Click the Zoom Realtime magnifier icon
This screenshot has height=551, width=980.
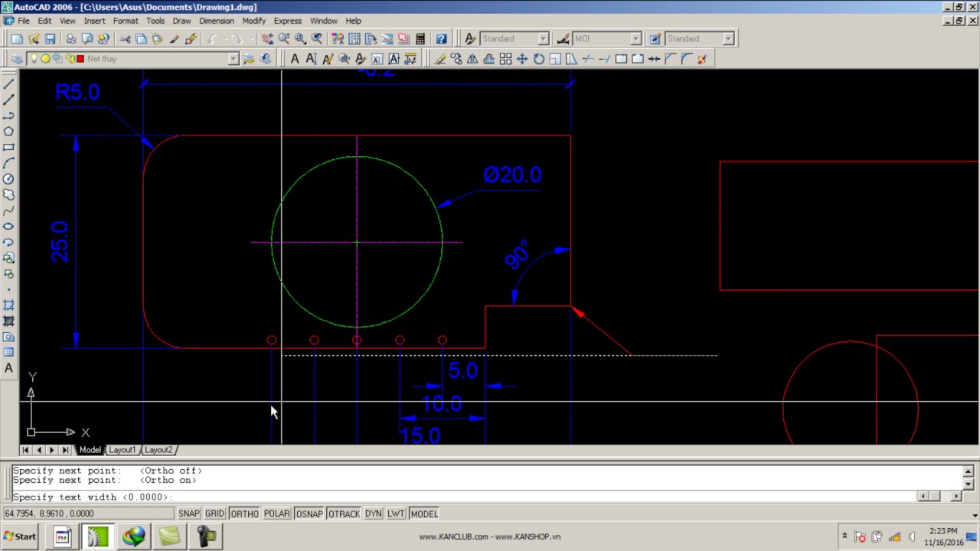[284, 39]
